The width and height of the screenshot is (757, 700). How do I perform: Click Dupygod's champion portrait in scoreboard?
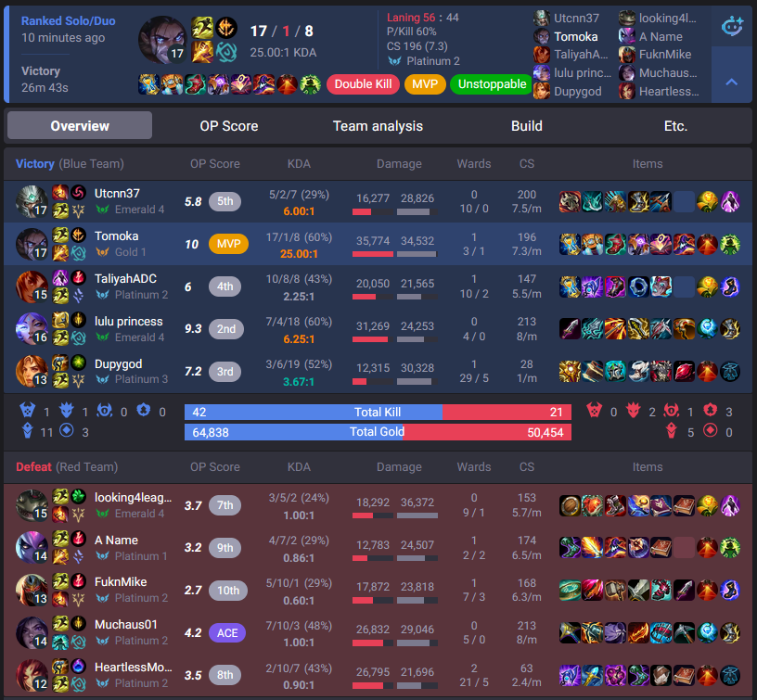tap(32, 372)
